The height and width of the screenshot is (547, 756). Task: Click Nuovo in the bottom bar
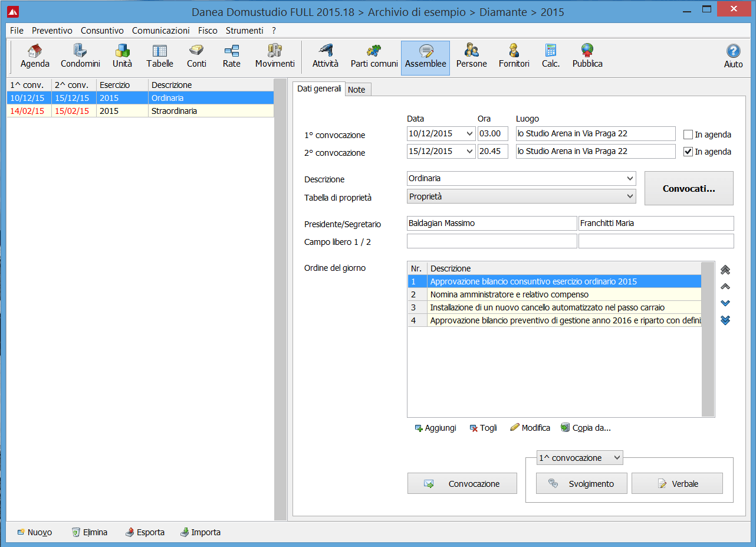point(34,532)
